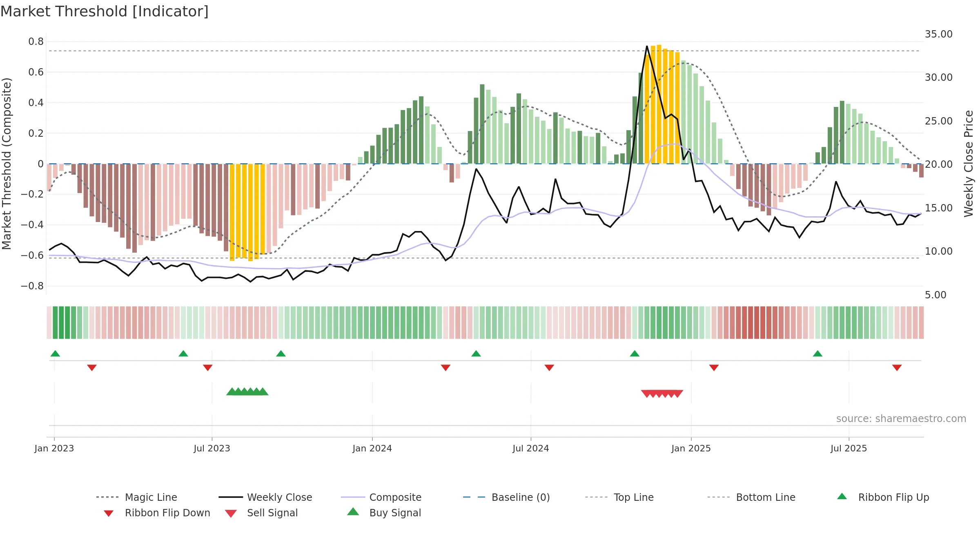The image size is (980, 551).
Task: Click the Jul 2025 x-axis label
Action: pos(849,449)
